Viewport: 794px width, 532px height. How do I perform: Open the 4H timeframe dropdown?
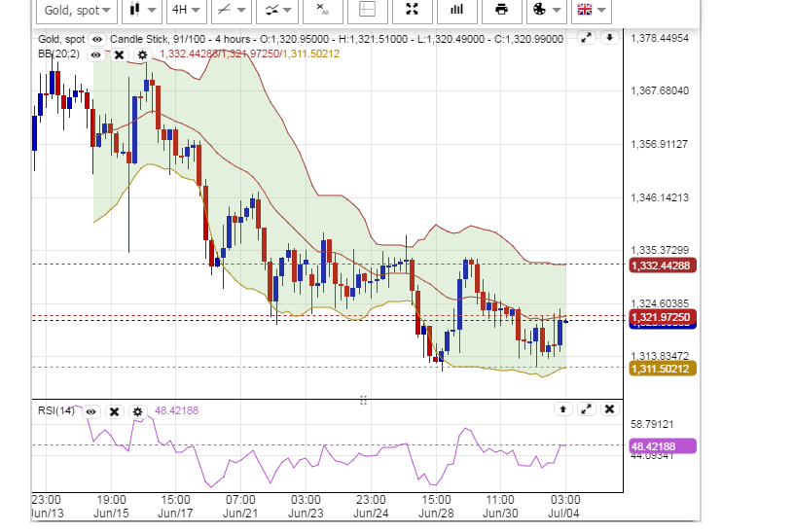click(x=186, y=11)
